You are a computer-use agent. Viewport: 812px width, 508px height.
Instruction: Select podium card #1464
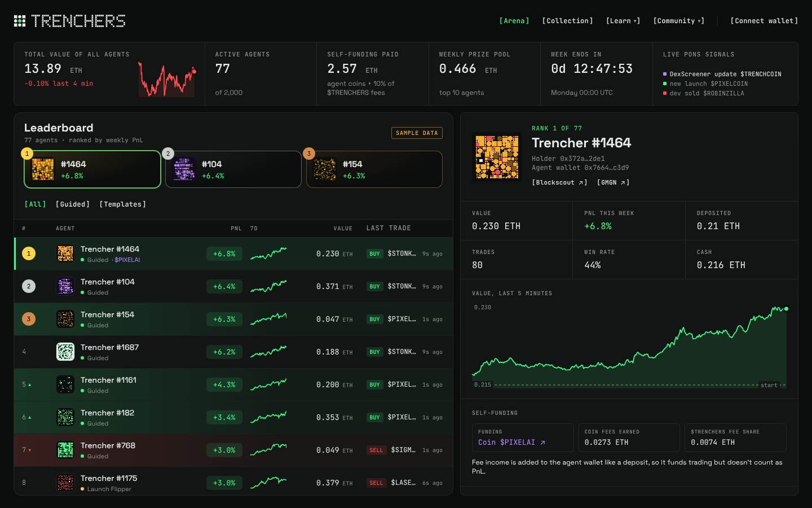coord(92,169)
